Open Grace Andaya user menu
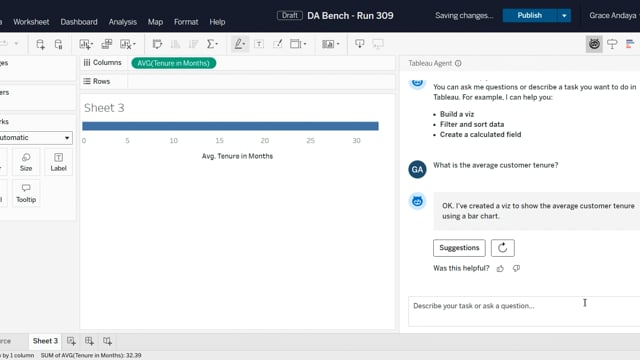Image resolution: width=640 pixels, height=360 pixels. tap(613, 16)
